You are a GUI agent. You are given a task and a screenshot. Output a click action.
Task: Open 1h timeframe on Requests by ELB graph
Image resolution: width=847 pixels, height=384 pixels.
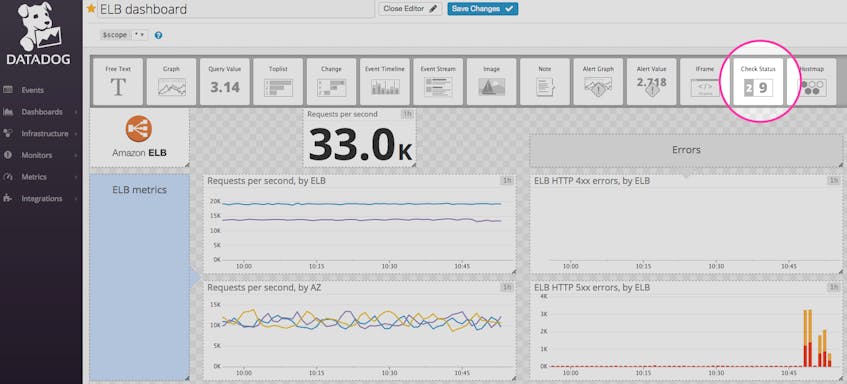(x=507, y=180)
